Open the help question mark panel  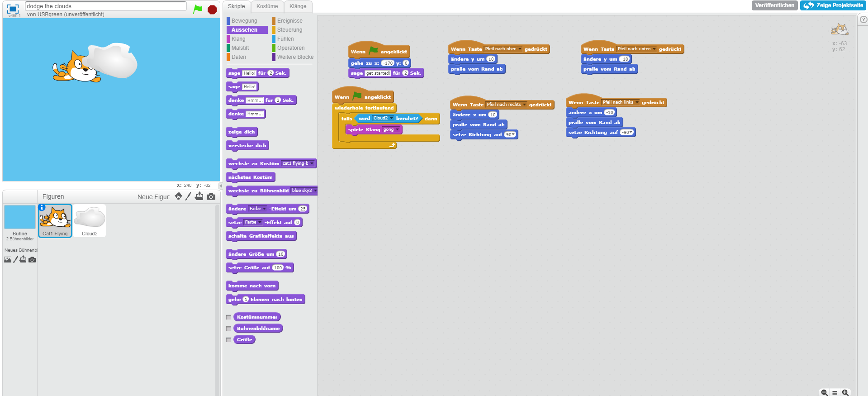pyautogui.click(x=863, y=19)
